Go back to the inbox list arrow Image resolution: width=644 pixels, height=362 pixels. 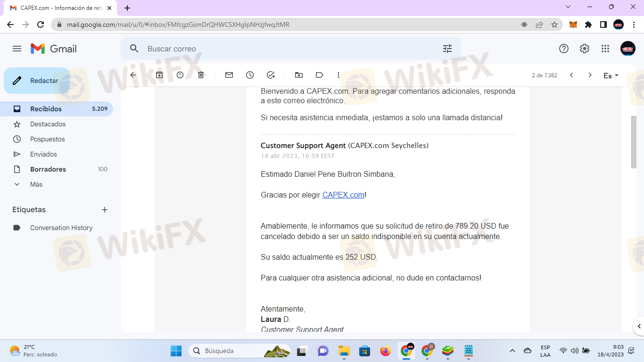pos(133,75)
